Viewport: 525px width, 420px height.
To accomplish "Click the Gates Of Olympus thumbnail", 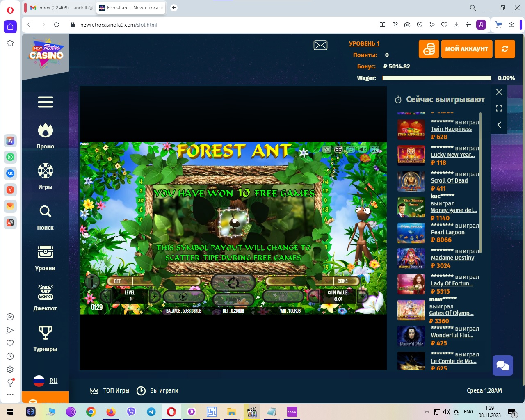I will click(411, 310).
